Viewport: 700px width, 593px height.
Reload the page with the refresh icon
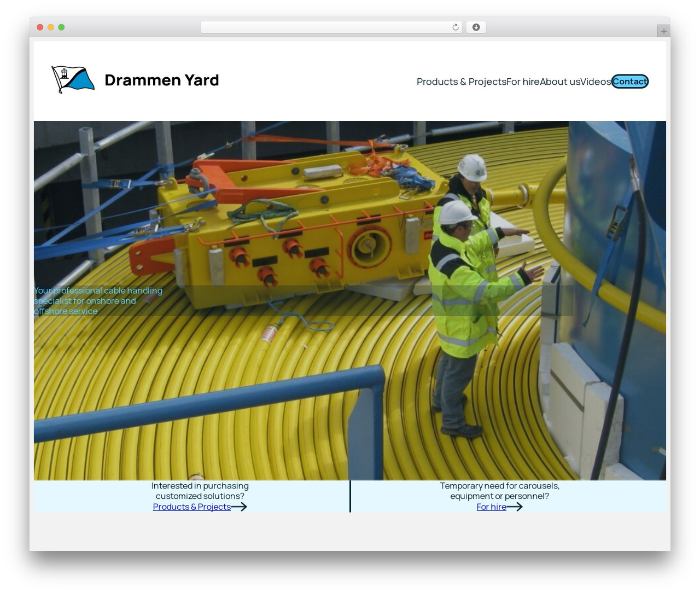[456, 27]
